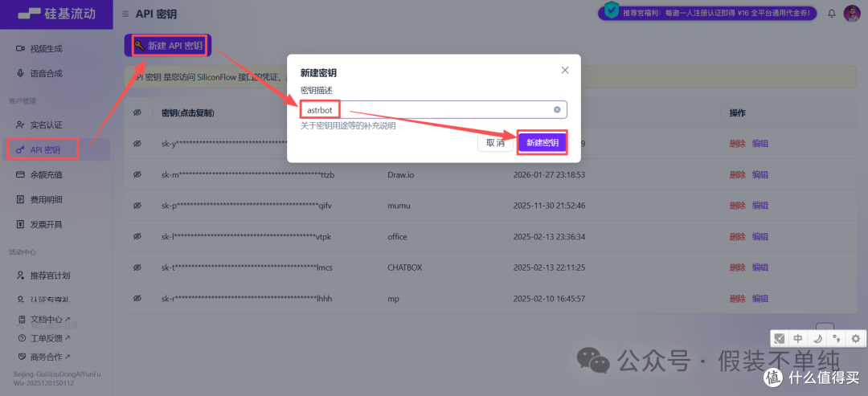Reveal the sk-t key with its eye icon
This screenshot has height=396, width=868.
coord(137,267)
